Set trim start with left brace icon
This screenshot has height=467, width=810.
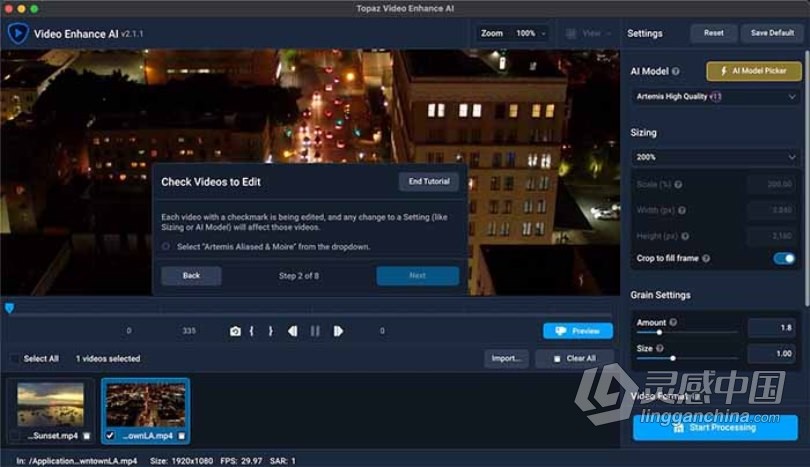(252, 331)
